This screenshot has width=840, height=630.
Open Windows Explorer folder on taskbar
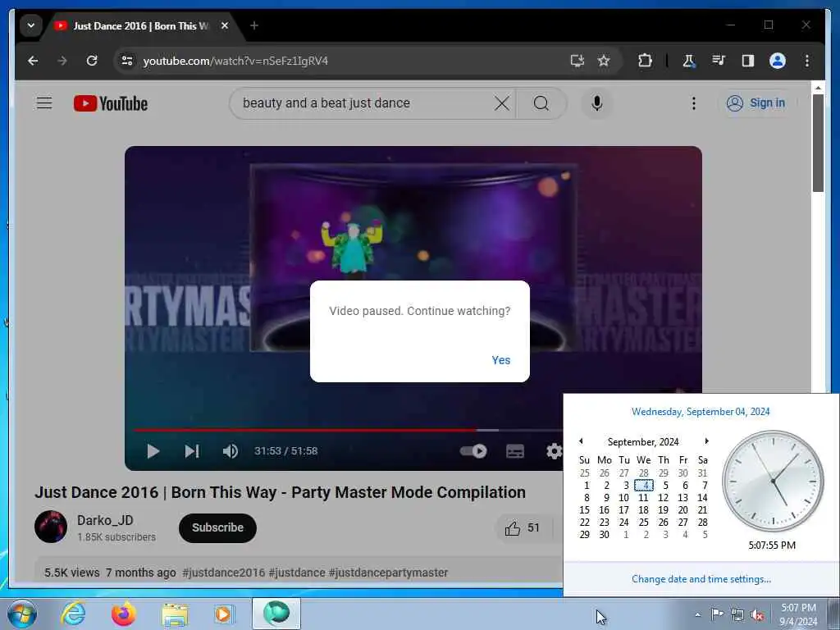pos(176,614)
